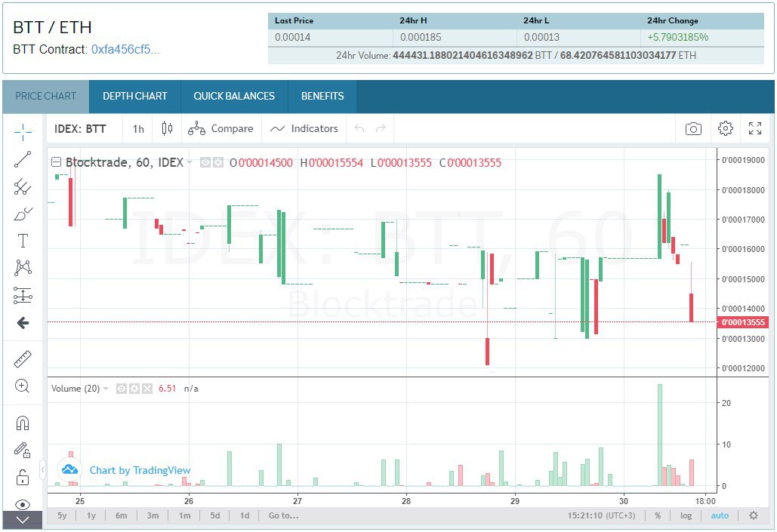
Task: Select the brush drawing tool
Action: pyautogui.click(x=23, y=214)
